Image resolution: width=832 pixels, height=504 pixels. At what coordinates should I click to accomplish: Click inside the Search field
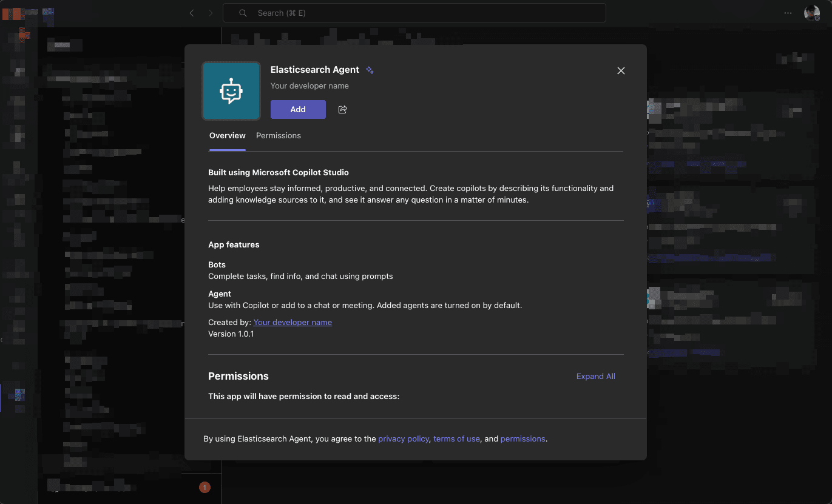(x=425, y=13)
